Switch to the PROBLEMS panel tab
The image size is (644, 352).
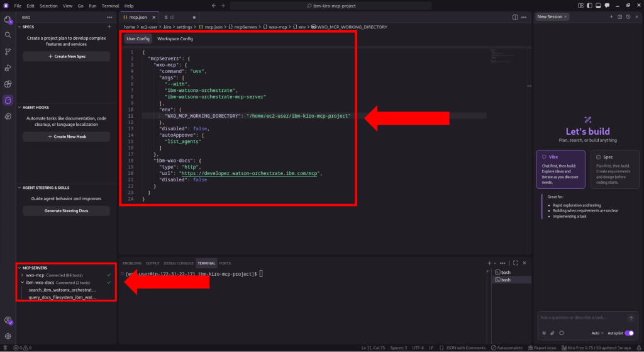(x=132, y=263)
